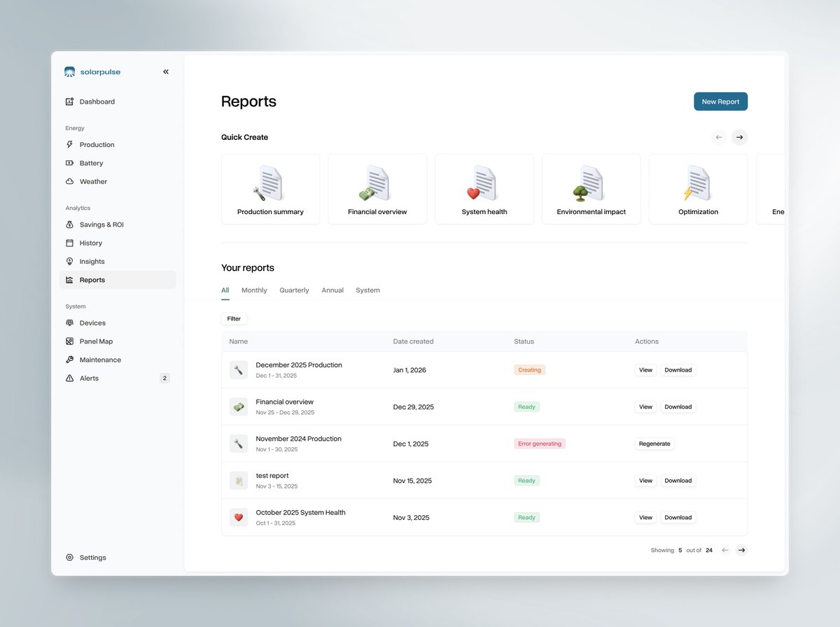840x627 pixels.
Task: Go to next Quick Create cards arrow
Action: point(739,137)
